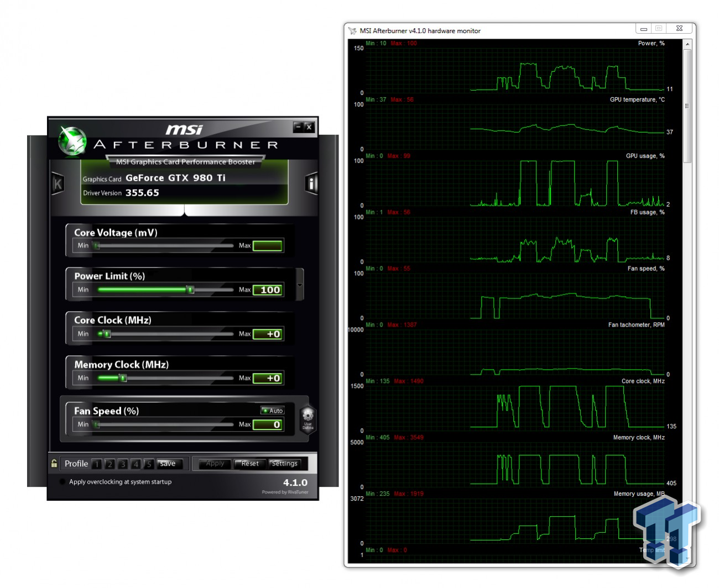
Task: Click the 'GPU usage, %' graph label
Action: 645,156
